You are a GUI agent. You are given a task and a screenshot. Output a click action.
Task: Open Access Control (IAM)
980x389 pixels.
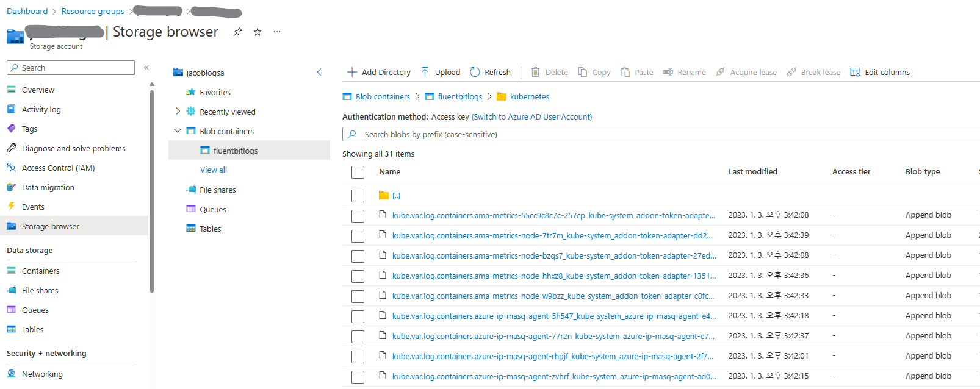(x=58, y=168)
